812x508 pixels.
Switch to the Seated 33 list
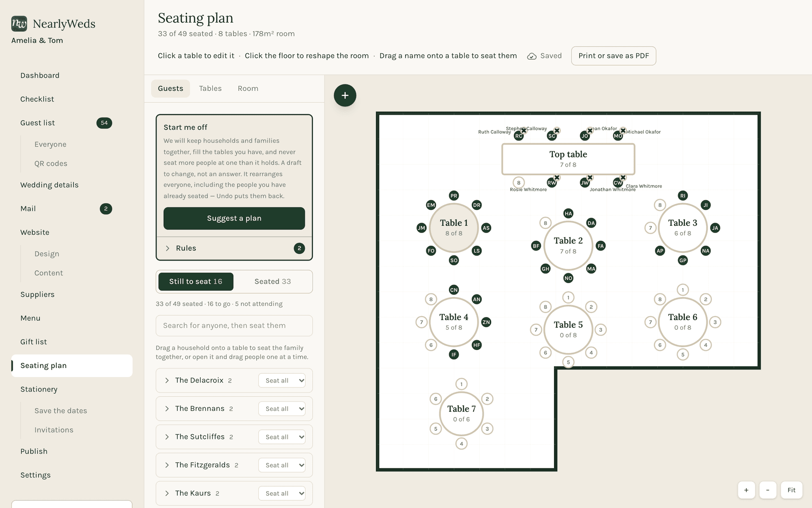[272, 281]
